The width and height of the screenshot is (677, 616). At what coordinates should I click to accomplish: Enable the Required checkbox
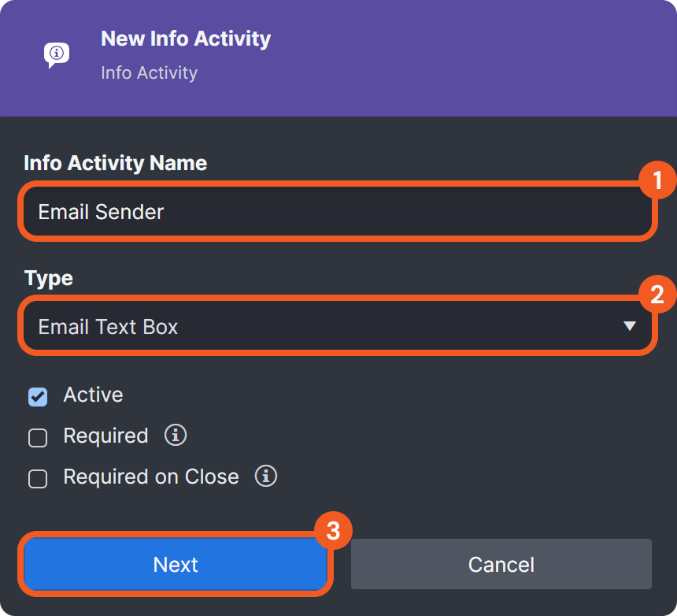38,437
